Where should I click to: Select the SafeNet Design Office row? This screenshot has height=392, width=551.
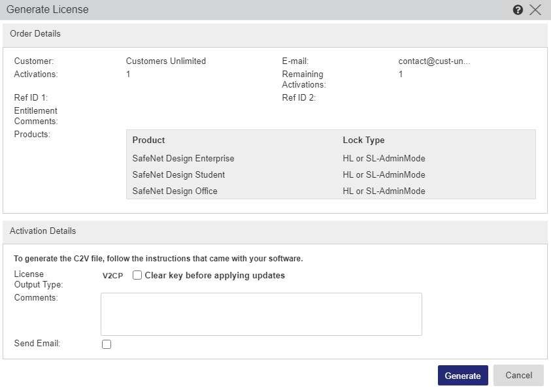pos(175,191)
